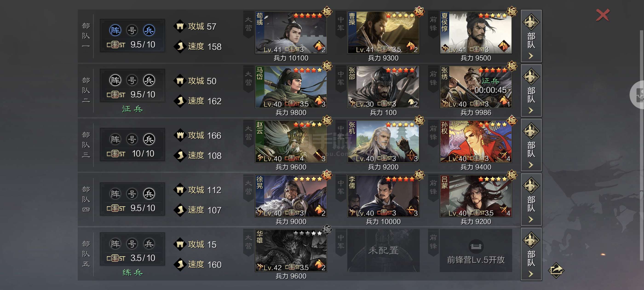Viewport: 644px width, 290px height.
Task: Click the 速度 speed icon in 部队四
Action: 180,210
